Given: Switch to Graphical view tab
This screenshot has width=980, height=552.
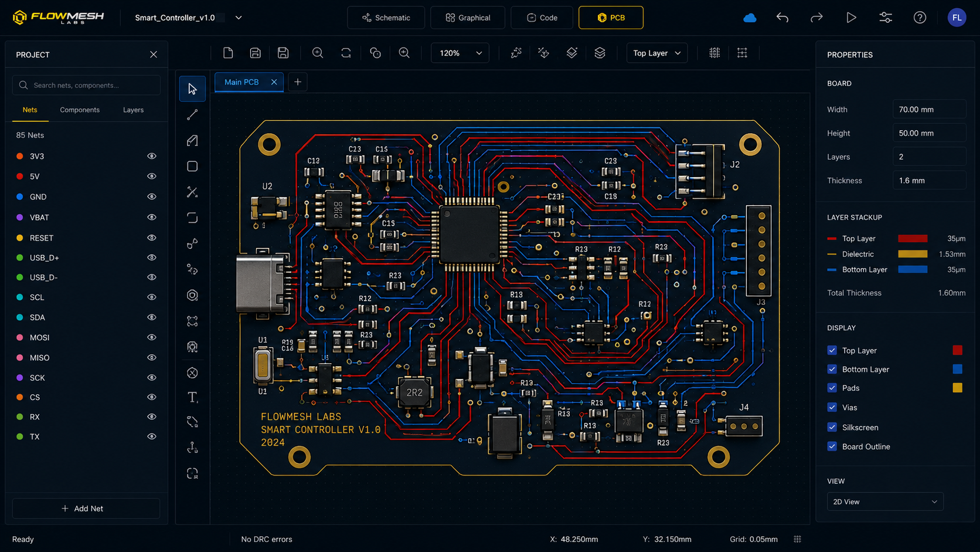Looking at the screenshot, I should 468,18.
